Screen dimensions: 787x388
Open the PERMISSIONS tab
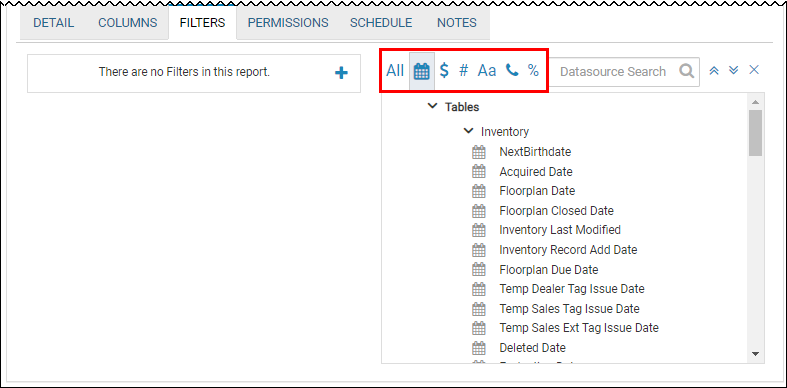click(288, 23)
